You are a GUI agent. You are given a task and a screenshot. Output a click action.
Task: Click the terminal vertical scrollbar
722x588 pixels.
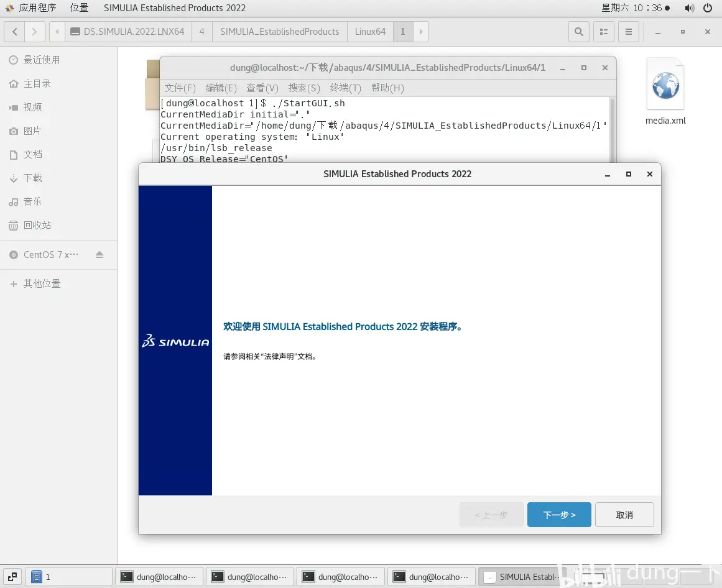(613, 130)
